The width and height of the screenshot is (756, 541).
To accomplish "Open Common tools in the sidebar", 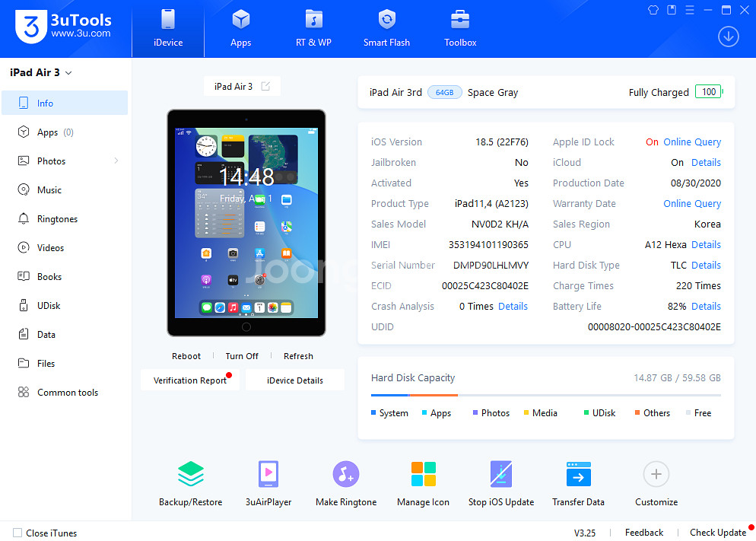I will tap(65, 393).
